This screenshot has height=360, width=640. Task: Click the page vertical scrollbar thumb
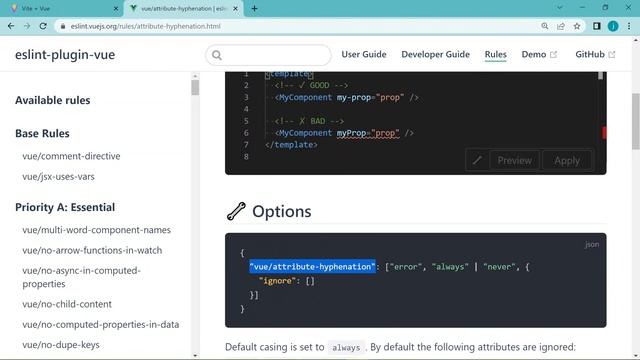click(x=636, y=121)
